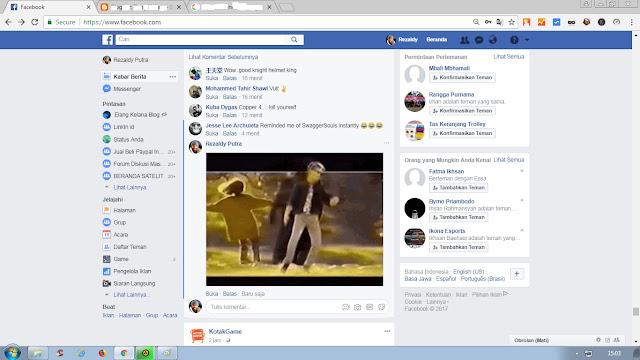Viewport: 640px width, 360px height.
Task: Click Lihat Semua for friend requests
Action: [509, 57]
